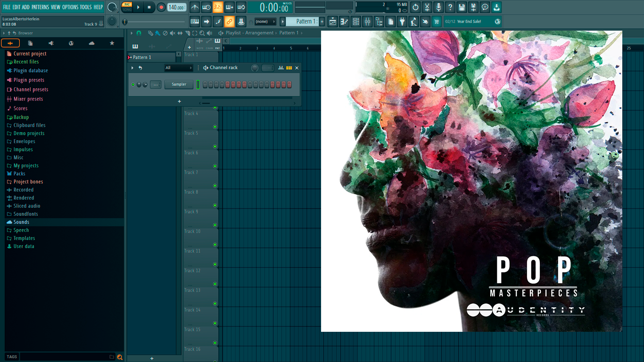Open the Channel rack view icon
Screen dimensions: 644x362
[x=356, y=21]
